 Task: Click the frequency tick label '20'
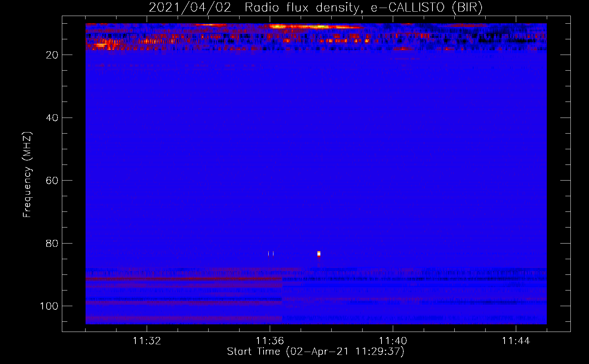point(52,55)
